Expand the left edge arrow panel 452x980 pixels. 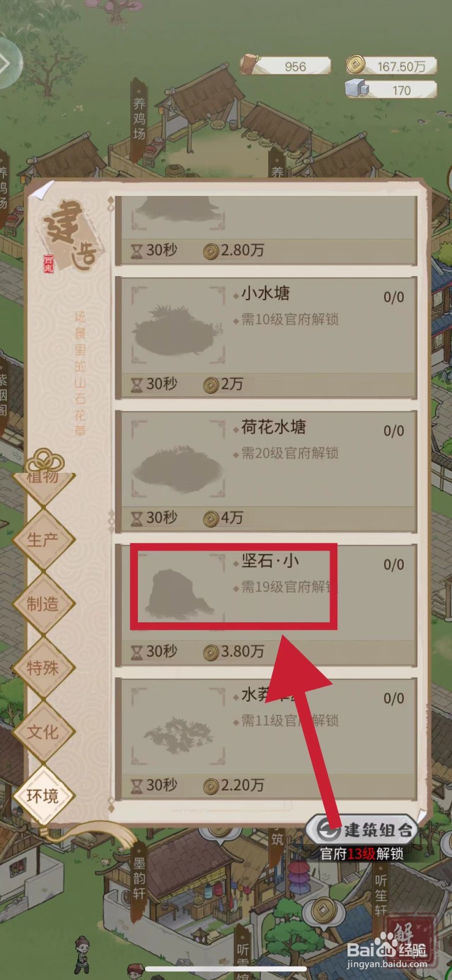point(6,62)
